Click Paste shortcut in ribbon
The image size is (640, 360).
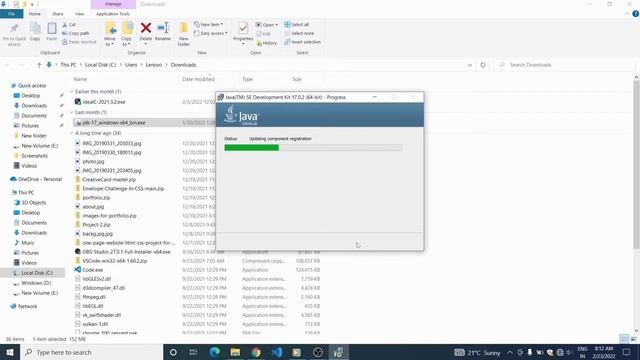pos(79,42)
